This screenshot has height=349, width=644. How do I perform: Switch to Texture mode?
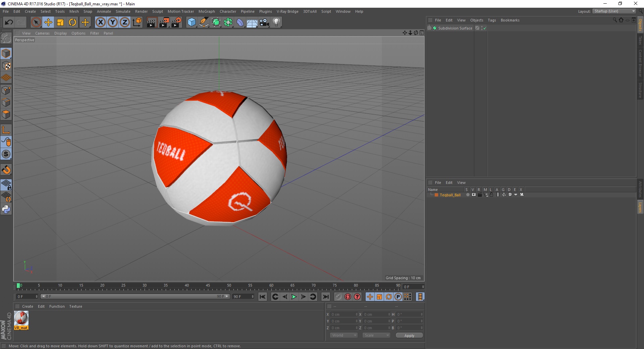tap(6, 66)
